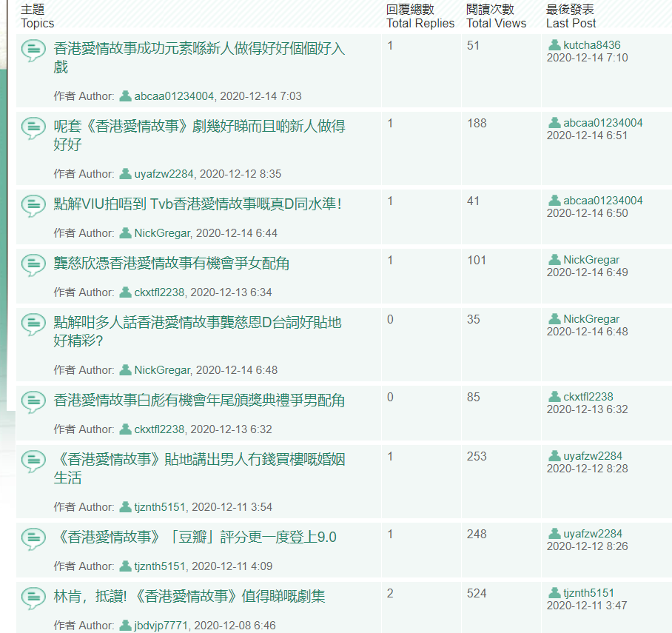Open topic 點解咁多人話香港愛情故事龔慈恩D台詞
The image size is (672, 633).
(x=197, y=332)
